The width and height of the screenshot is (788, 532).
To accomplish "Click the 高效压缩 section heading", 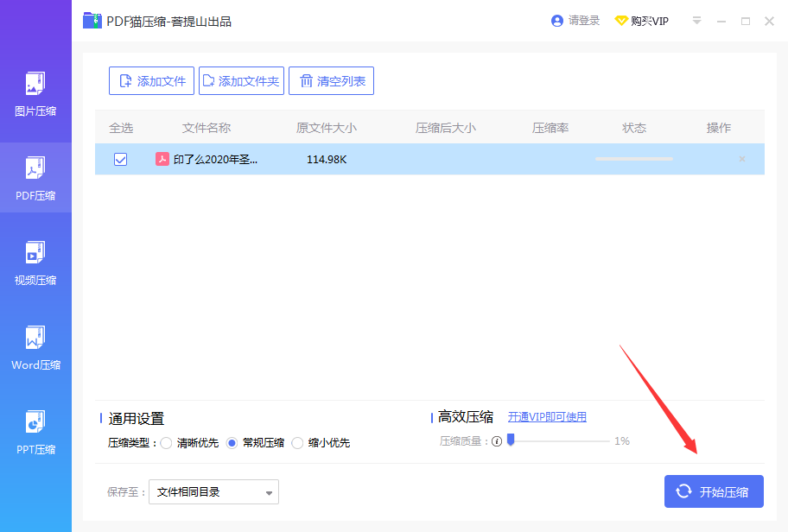I will pos(466,417).
